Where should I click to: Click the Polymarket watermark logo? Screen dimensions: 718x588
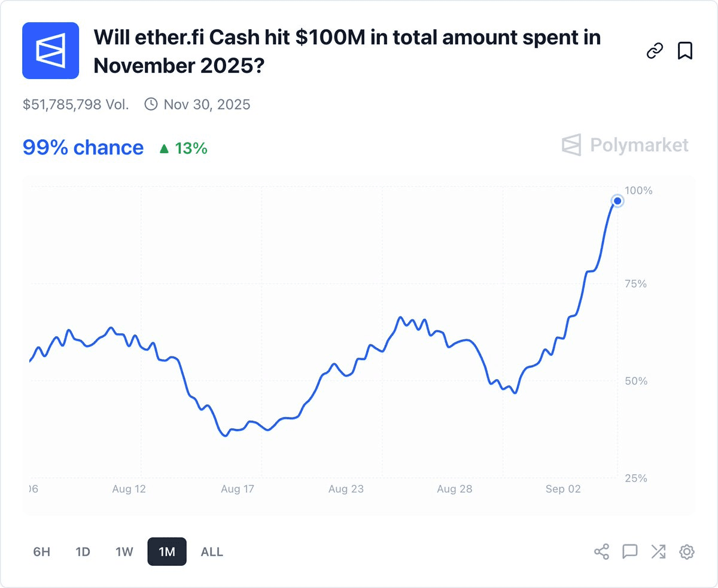pos(625,145)
